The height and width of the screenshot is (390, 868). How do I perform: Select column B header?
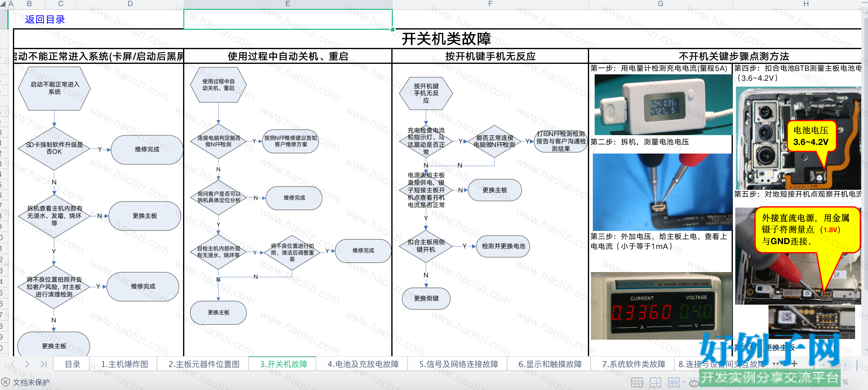tap(29, 4)
